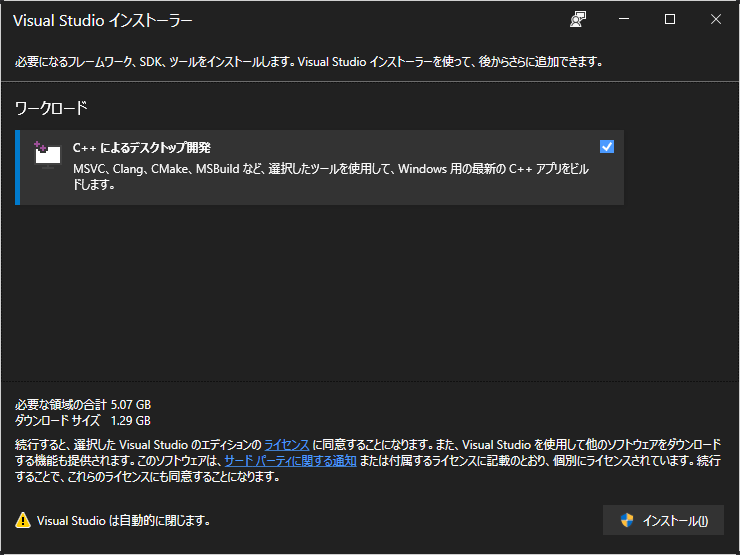Open the feedback icon in the title bar
Viewport: 740px width, 555px height.
(x=578, y=19)
